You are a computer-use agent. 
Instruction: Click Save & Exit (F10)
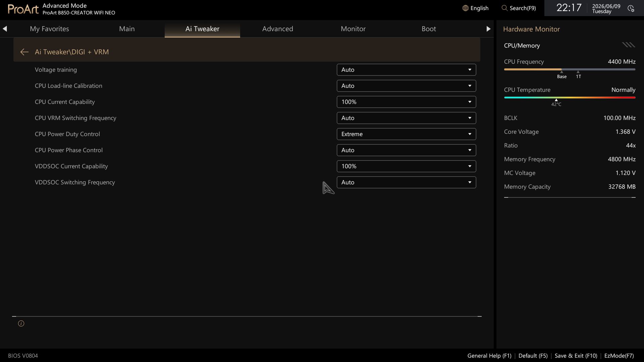[x=576, y=356]
